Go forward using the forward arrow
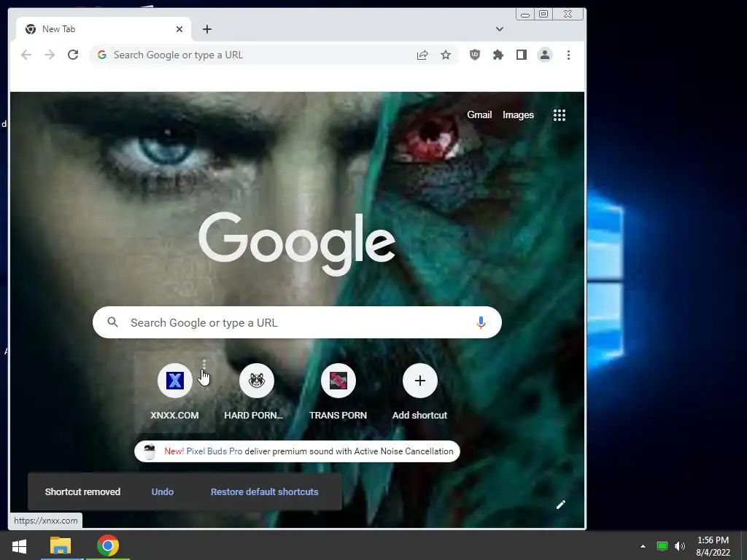Screen dimensions: 747x560 pos(50,55)
